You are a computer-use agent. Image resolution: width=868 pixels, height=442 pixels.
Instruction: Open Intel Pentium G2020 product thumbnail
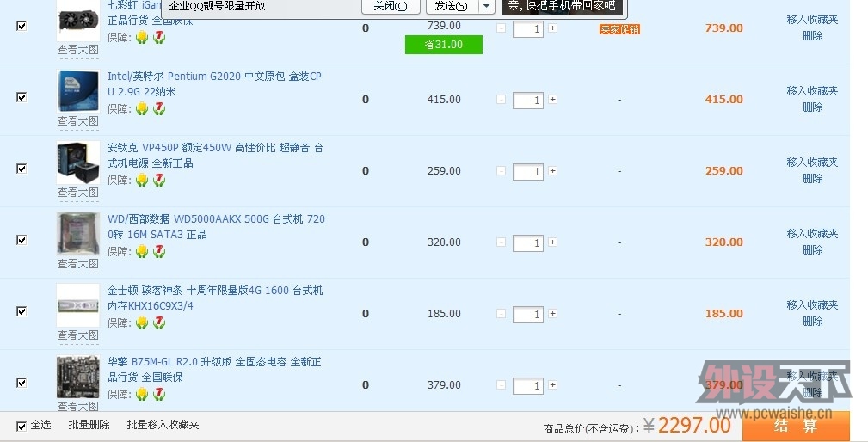coord(78,91)
